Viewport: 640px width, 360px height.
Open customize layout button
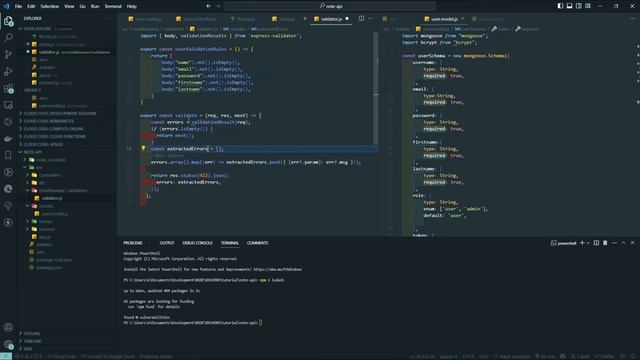pyautogui.click(x=588, y=6)
